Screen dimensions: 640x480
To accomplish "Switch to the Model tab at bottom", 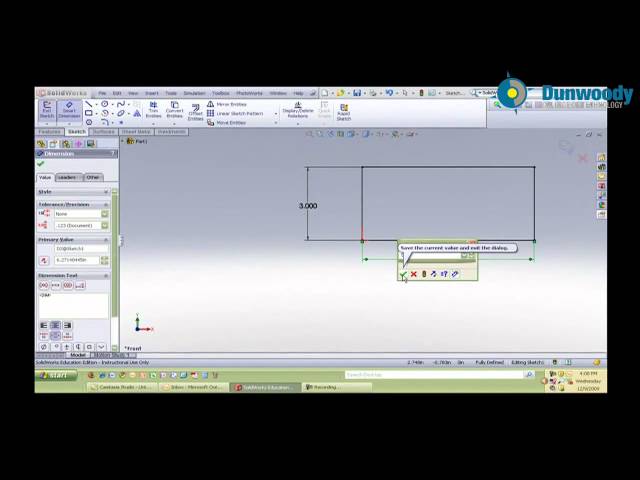I will click(78, 356).
